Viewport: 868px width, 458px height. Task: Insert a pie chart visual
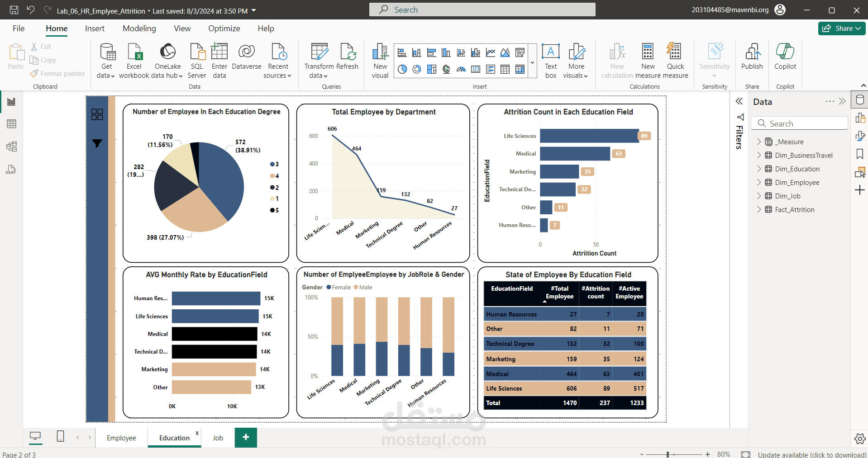402,69
